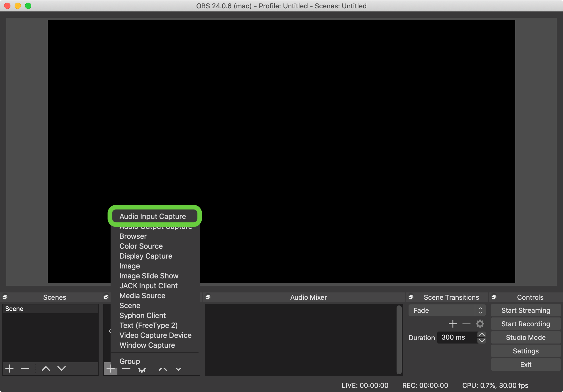Click the Audio Mixer vertical scrollbar

click(399, 340)
